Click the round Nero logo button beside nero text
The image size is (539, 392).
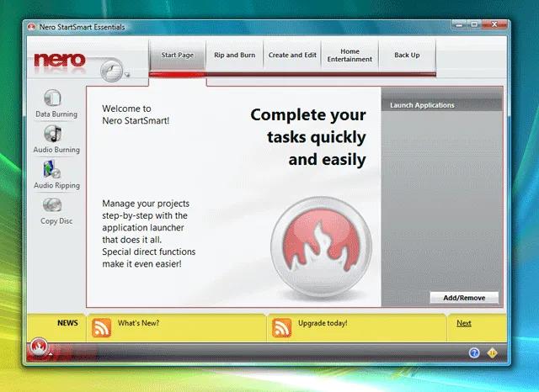(x=111, y=70)
